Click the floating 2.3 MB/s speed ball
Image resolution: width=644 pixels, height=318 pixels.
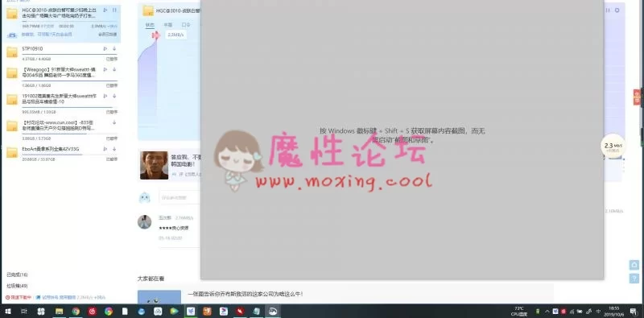coord(613,147)
